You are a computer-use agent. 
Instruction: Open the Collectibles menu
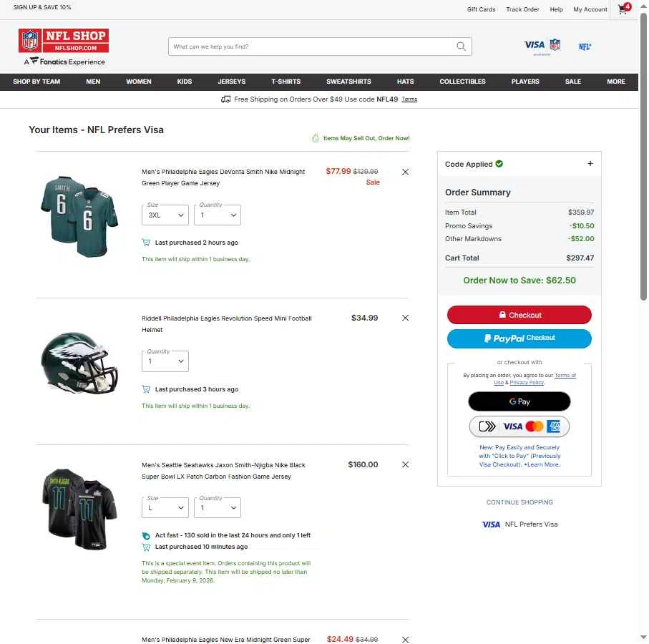(x=462, y=82)
